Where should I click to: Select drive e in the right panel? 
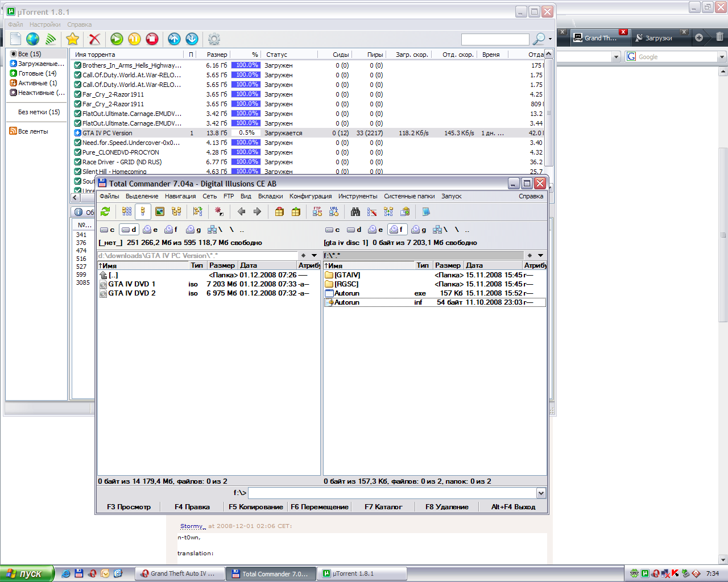pos(375,230)
